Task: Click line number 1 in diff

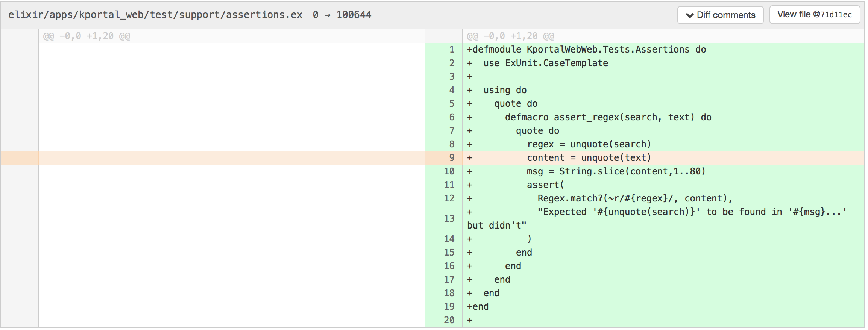Action: pyautogui.click(x=452, y=50)
